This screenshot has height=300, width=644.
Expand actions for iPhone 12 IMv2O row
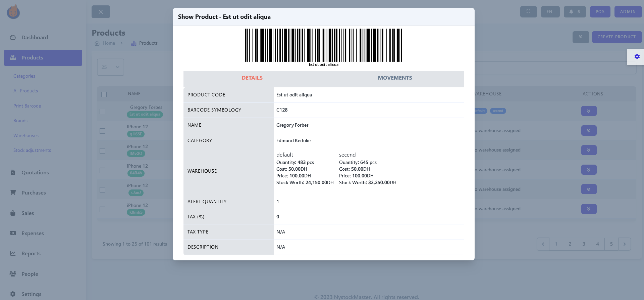click(x=589, y=150)
